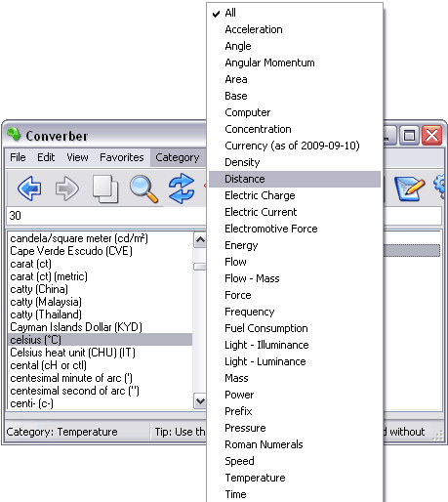Select centi- (c-) unit
Image resolution: width=448 pixels, height=502 pixels.
point(100,403)
